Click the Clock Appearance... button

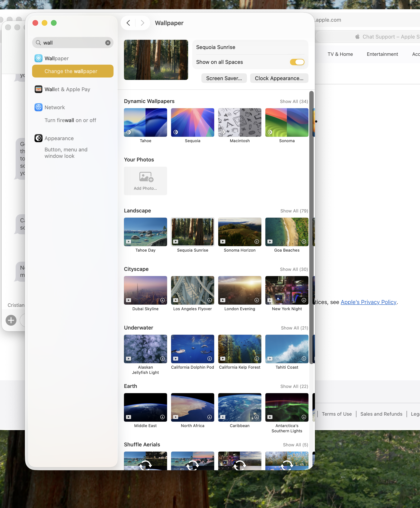(279, 78)
